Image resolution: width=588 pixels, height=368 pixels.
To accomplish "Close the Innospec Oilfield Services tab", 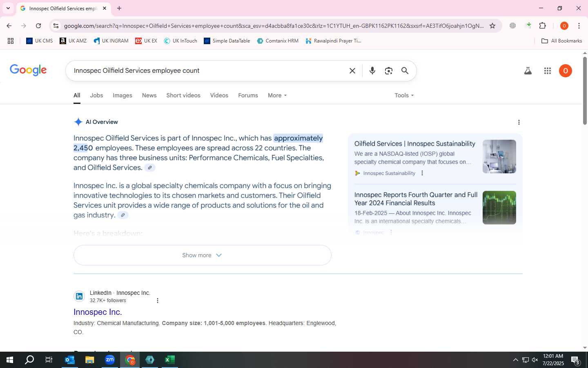I will pos(105,8).
